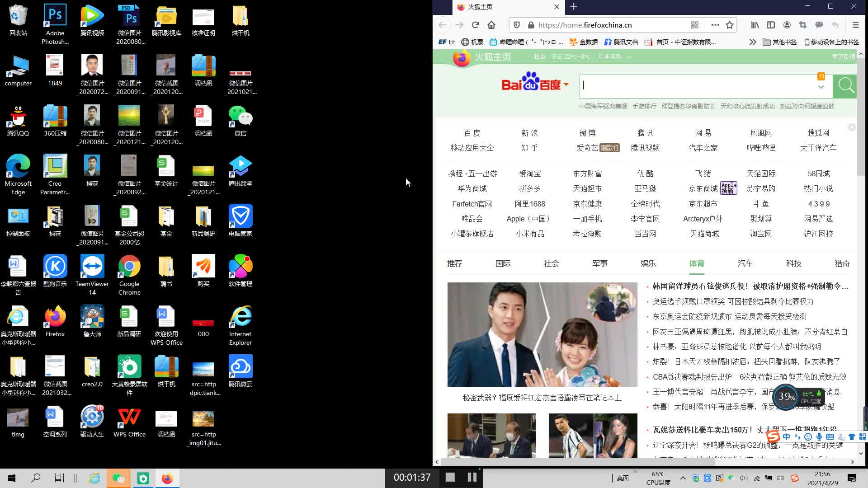Open 京东商城 site link

pos(703,188)
